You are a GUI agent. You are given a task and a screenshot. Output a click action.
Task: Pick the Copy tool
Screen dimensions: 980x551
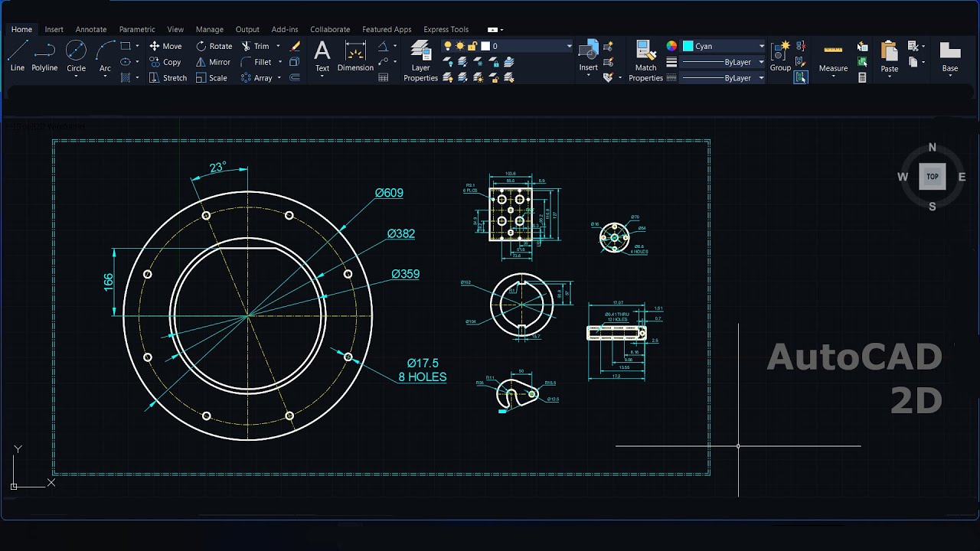[x=165, y=62]
